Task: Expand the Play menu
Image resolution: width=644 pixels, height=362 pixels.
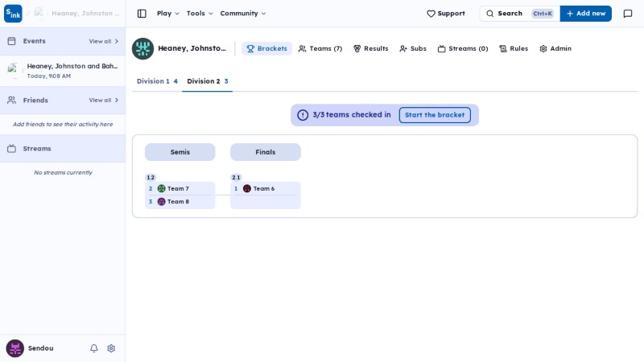Action: 168,14
